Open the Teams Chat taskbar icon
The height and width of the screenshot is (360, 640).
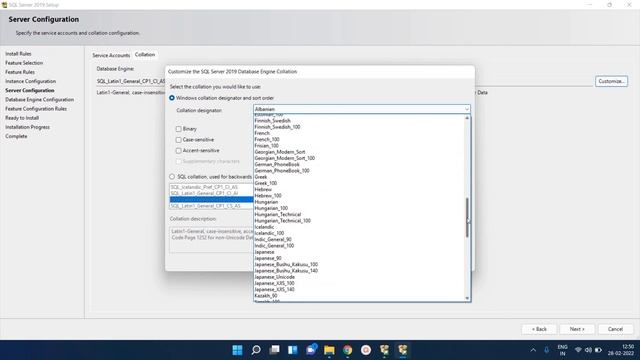311,350
